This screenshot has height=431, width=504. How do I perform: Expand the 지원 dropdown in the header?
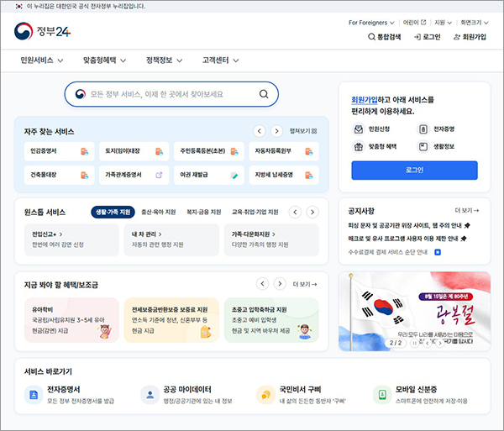443,23
